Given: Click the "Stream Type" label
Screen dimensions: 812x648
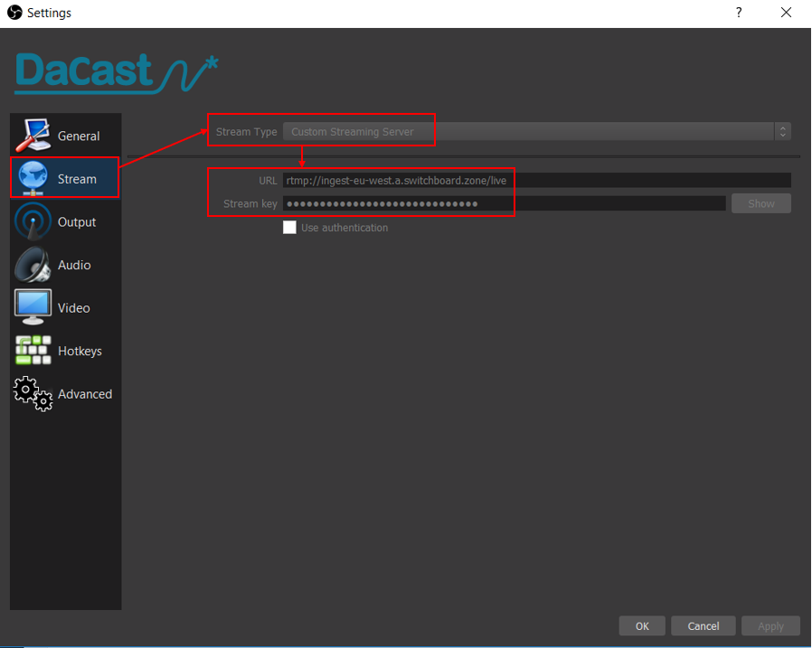Looking at the screenshot, I should point(247,132).
